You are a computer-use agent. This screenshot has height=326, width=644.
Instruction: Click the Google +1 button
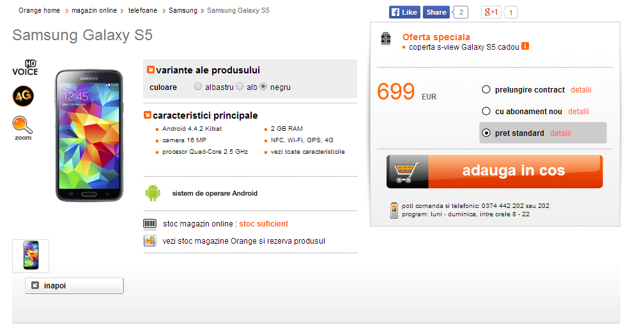click(491, 12)
